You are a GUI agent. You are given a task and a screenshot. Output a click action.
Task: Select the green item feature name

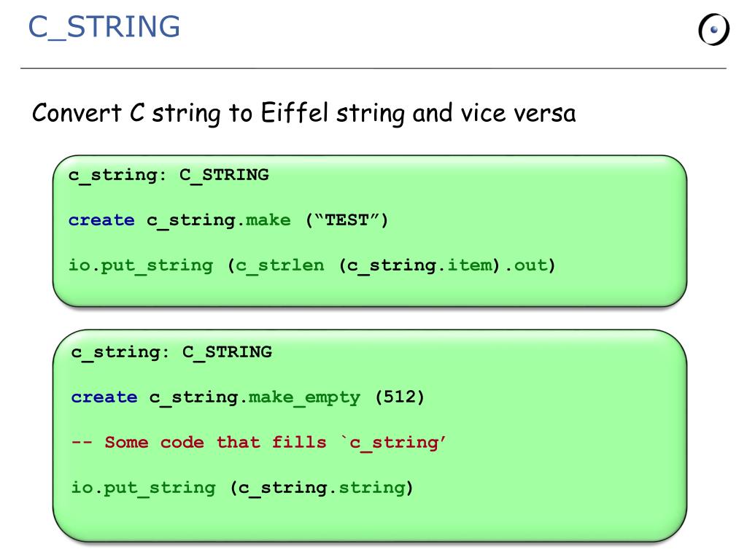click(x=469, y=265)
